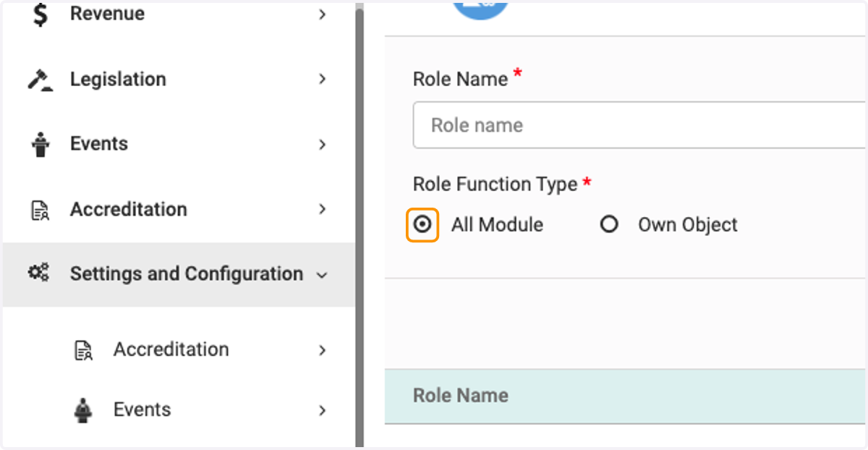
Task: Click the Own Object label text
Action: (x=687, y=224)
